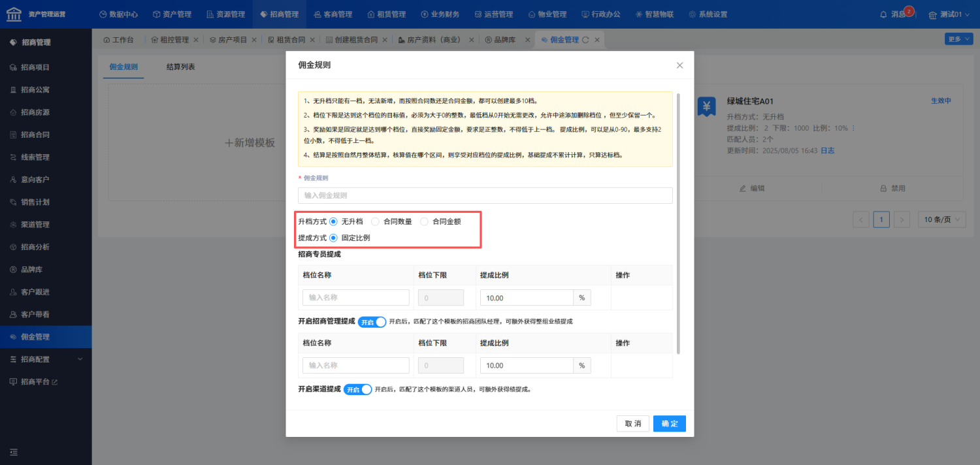Screen dimensions: 980x465
Task: Open the 租赁管理 top menu
Action: (x=387, y=14)
